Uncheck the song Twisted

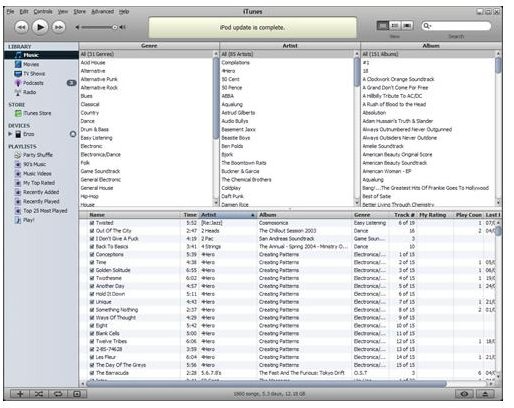click(x=92, y=223)
